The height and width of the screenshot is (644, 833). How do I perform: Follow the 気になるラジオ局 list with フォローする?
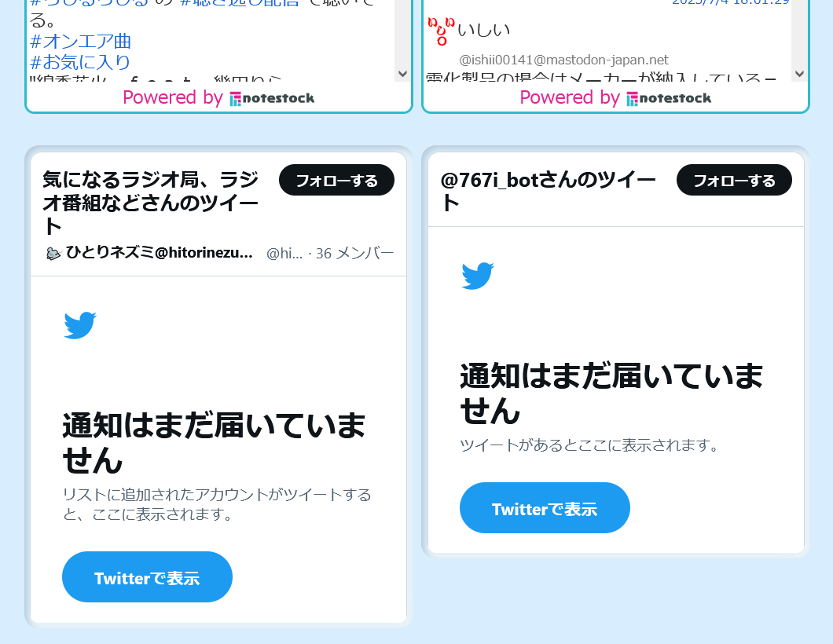(x=337, y=180)
